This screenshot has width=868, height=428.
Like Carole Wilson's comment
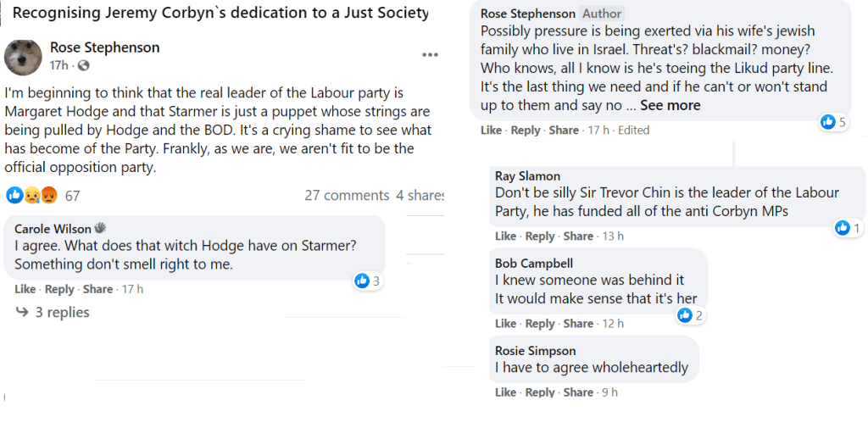tap(25, 289)
